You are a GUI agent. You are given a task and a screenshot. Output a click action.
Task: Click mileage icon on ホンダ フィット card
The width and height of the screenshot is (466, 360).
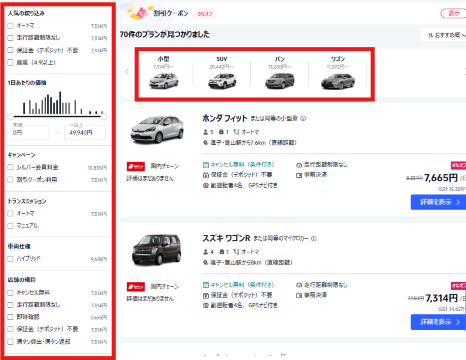299,165
